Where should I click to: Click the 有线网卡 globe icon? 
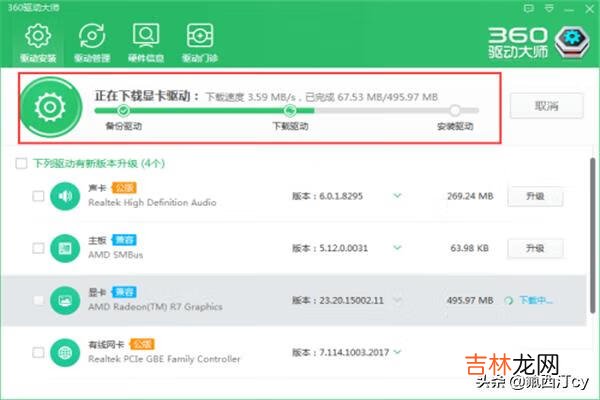[x=65, y=353]
